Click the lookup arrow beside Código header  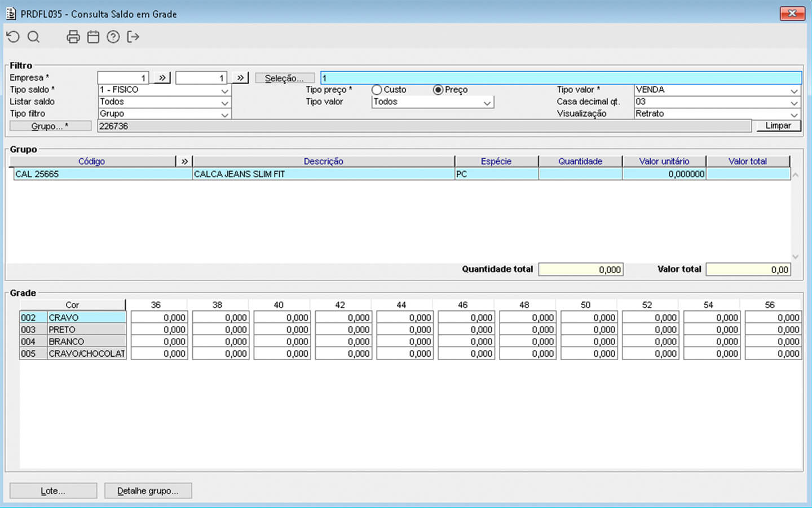tap(184, 161)
